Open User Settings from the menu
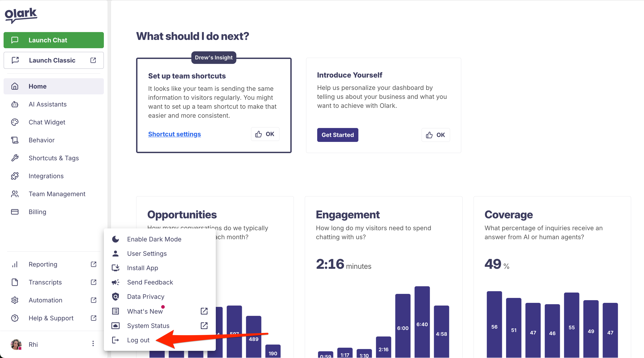 coord(147,253)
